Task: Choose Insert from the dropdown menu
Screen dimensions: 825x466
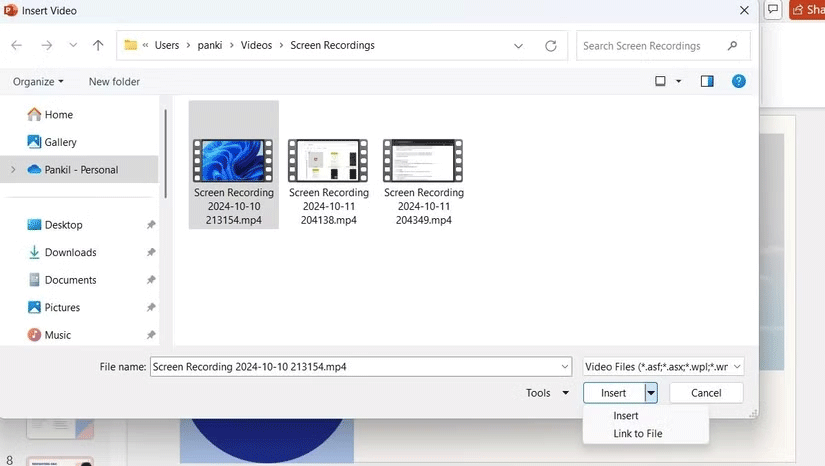Action: tap(626, 415)
